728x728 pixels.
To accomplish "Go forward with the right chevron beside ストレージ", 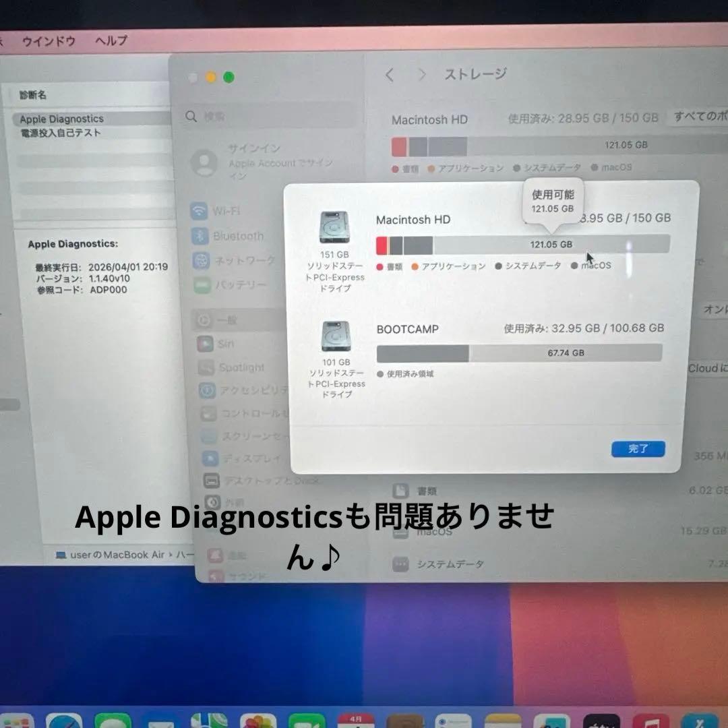I will [x=422, y=74].
